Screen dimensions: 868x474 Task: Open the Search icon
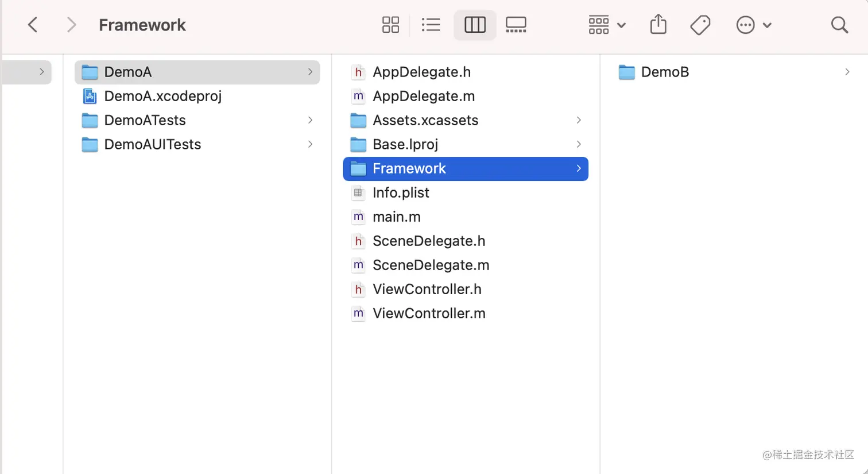coord(839,25)
